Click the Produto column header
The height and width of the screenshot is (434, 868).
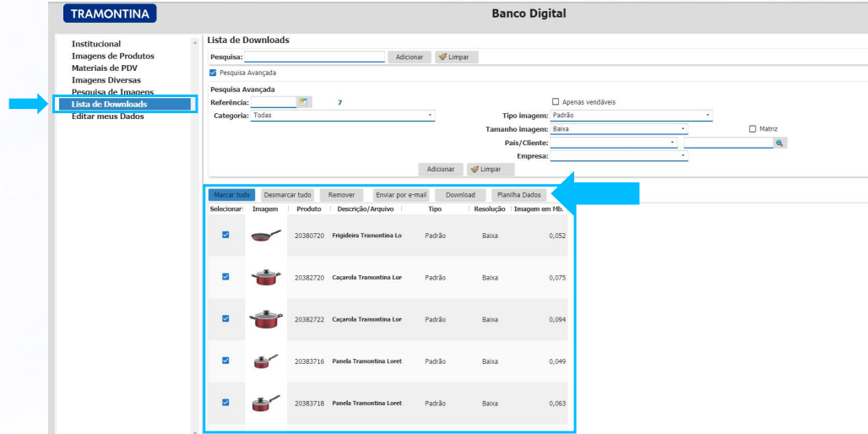[309, 209]
